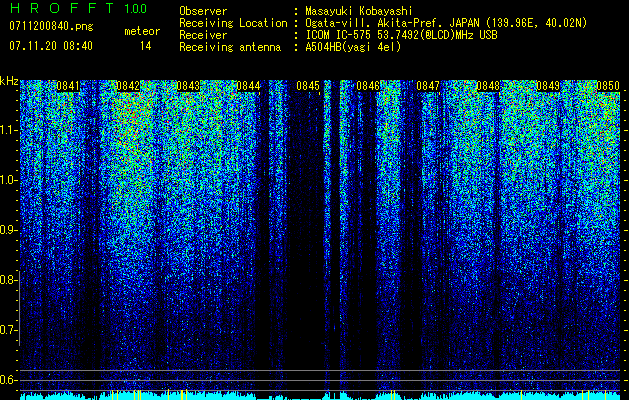Click the name Masayuki Kobayashi
The image size is (629, 400).
(x=359, y=12)
